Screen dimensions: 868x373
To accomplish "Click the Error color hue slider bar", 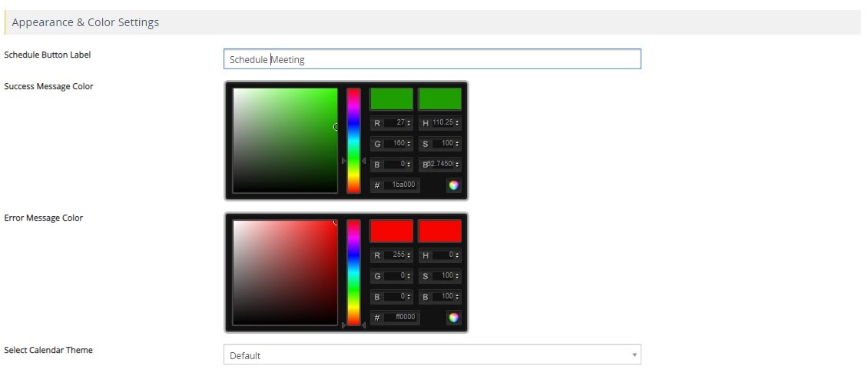I will (353, 273).
